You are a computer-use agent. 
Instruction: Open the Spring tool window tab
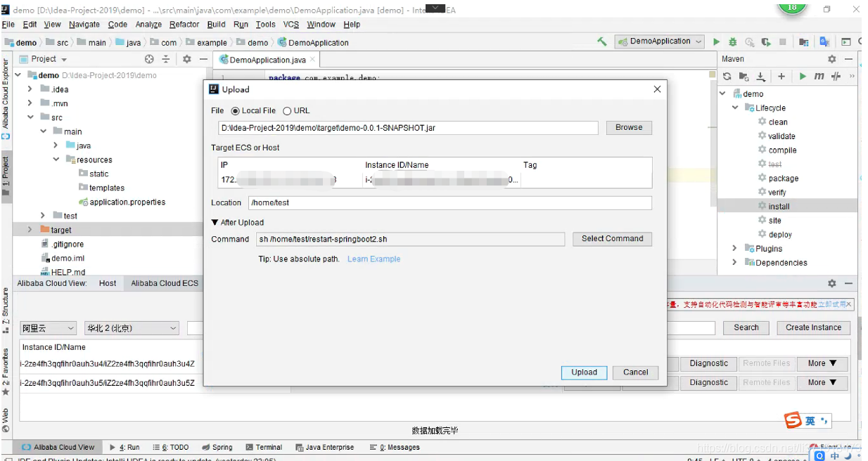[217, 447]
